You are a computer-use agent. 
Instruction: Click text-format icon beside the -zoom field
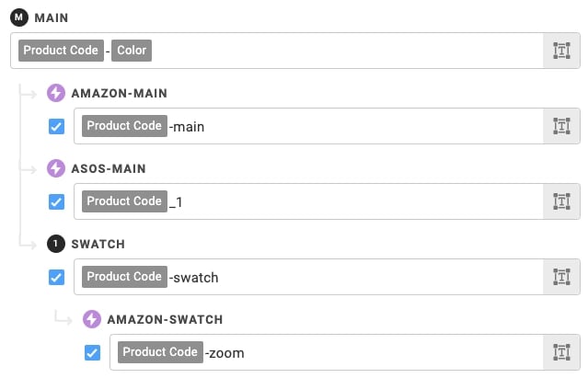[x=561, y=352]
